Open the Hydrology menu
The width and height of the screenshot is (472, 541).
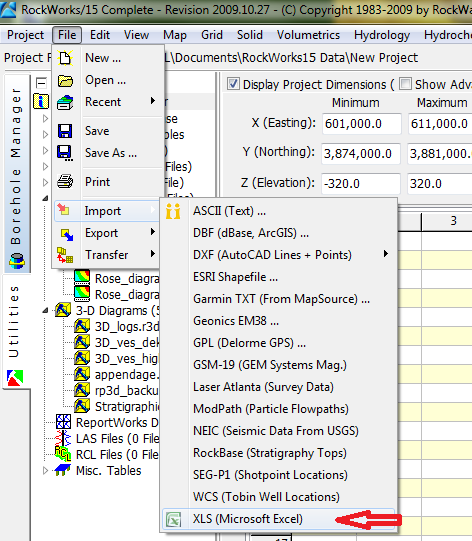[x=382, y=35]
